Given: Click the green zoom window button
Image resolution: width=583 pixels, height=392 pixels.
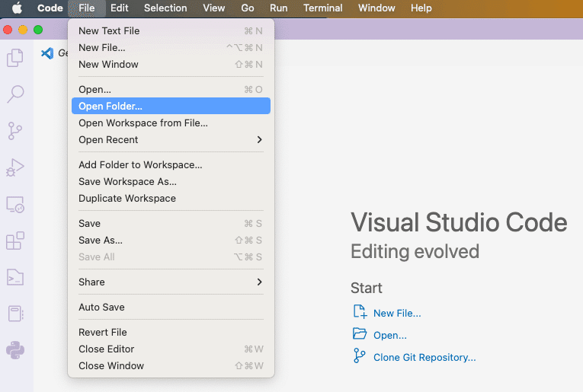Looking at the screenshot, I should click(38, 30).
